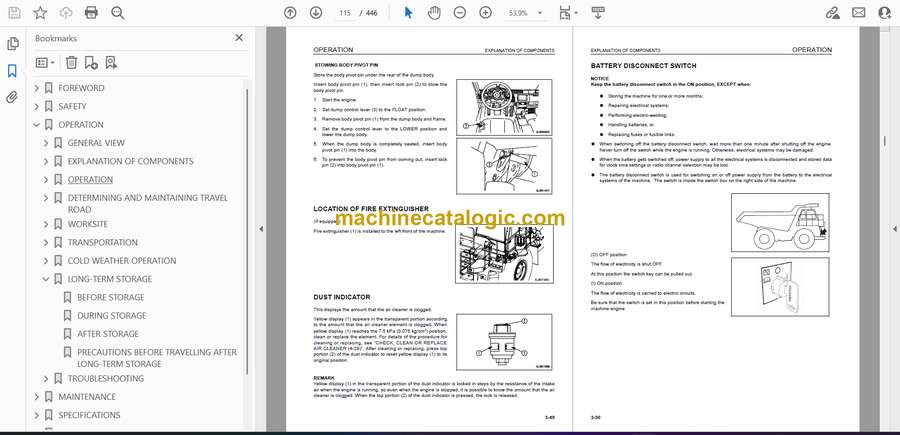The height and width of the screenshot is (435, 900).
Task: Select the WORKSITE bookmark label
Action: tap(87, 224)
